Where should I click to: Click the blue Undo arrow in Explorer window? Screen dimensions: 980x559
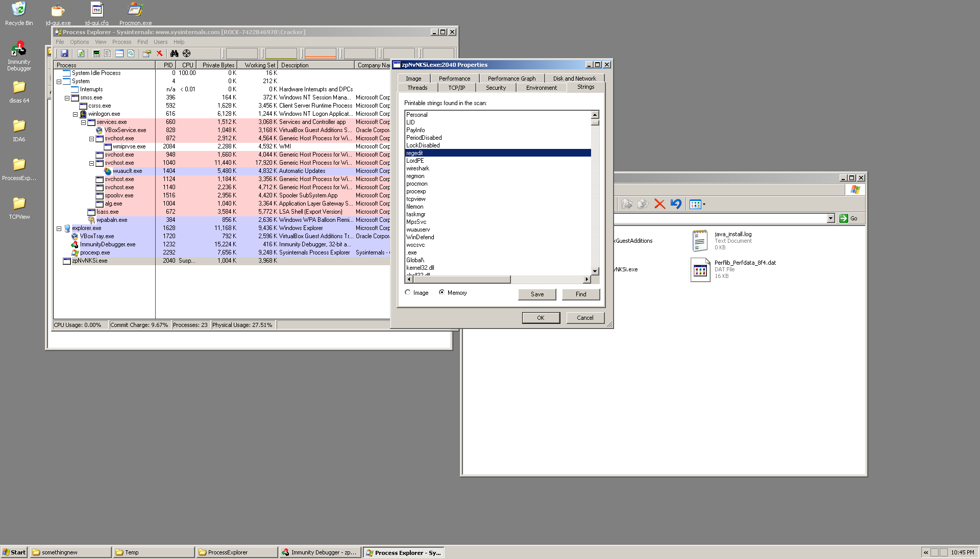[x=676, y=204]
